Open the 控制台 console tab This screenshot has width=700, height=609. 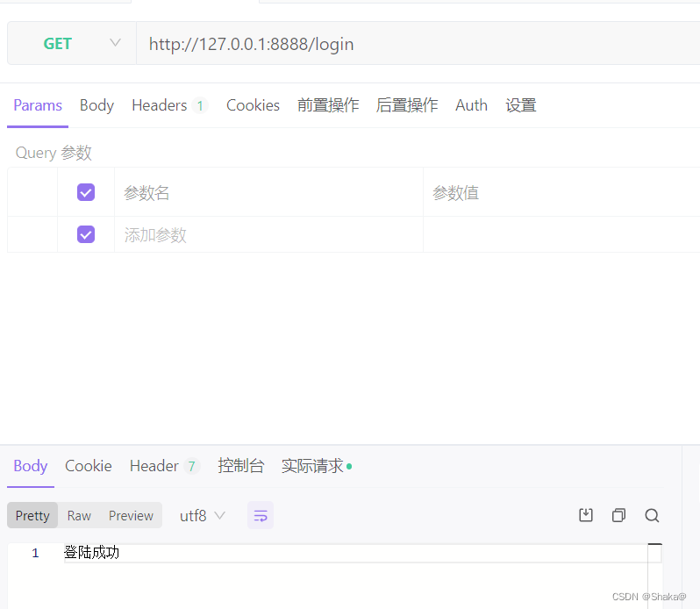[x=240, y=466]
